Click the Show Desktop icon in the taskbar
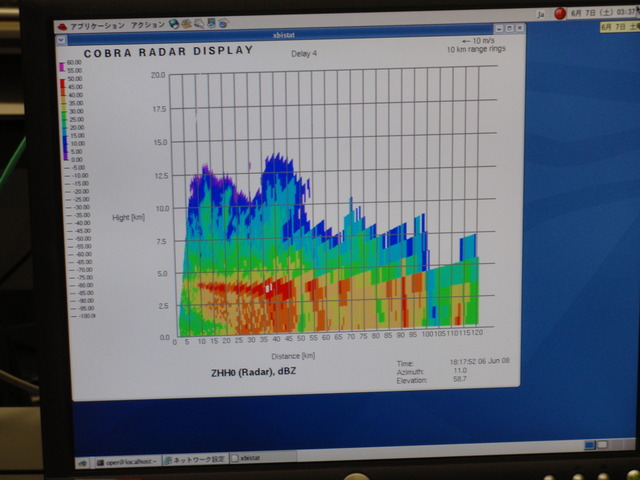 pos(83,463)
